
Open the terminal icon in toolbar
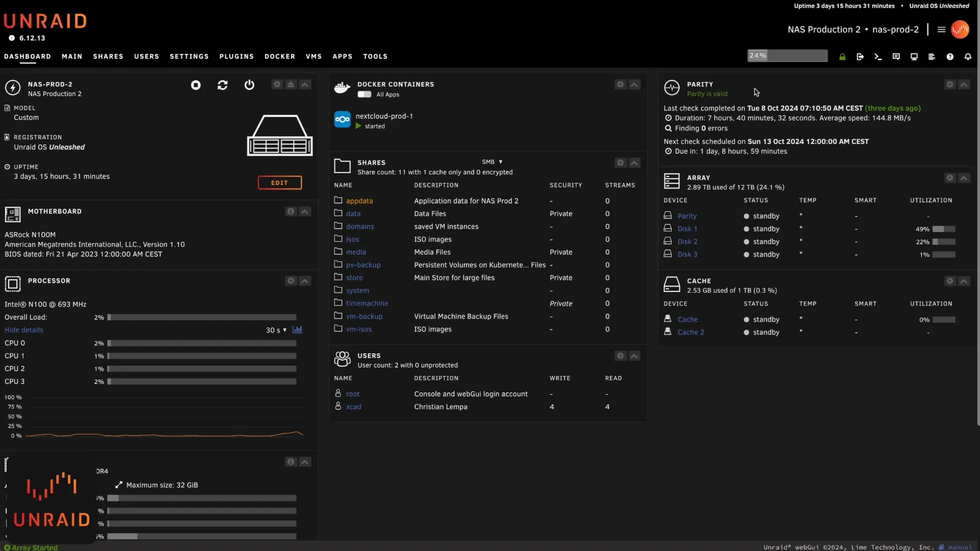tap(878, 56)
